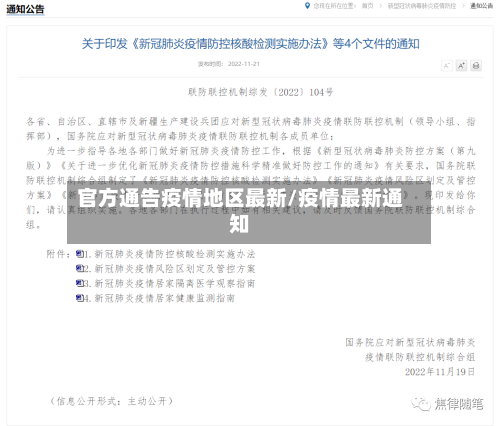
Task: Click the signature line 疫情联防联控机制综合组
Action: click(x=420, y=357)
